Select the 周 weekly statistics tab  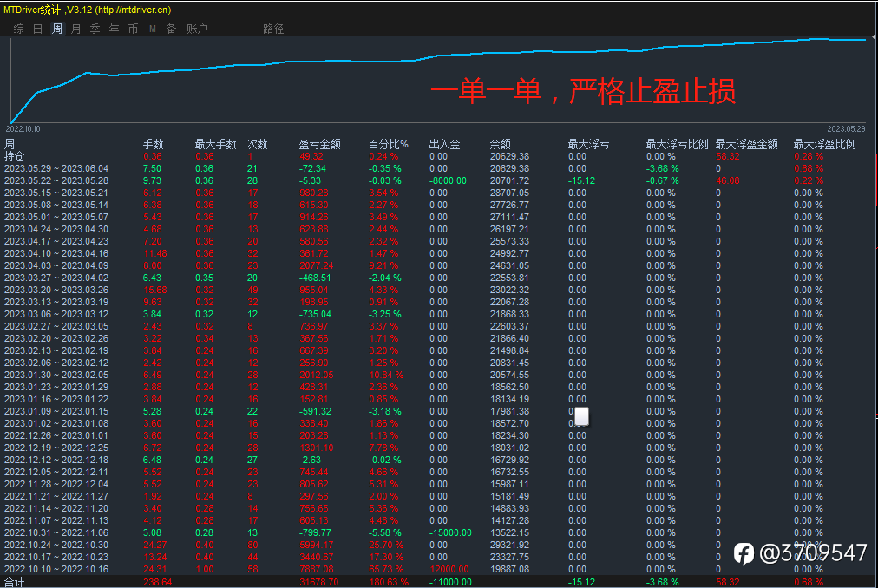(x=57, y=29)
